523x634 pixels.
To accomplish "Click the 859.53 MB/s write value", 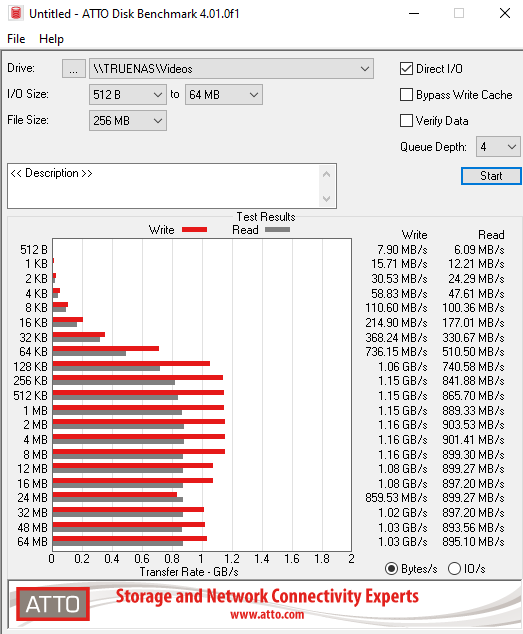I will click(396, 497).
